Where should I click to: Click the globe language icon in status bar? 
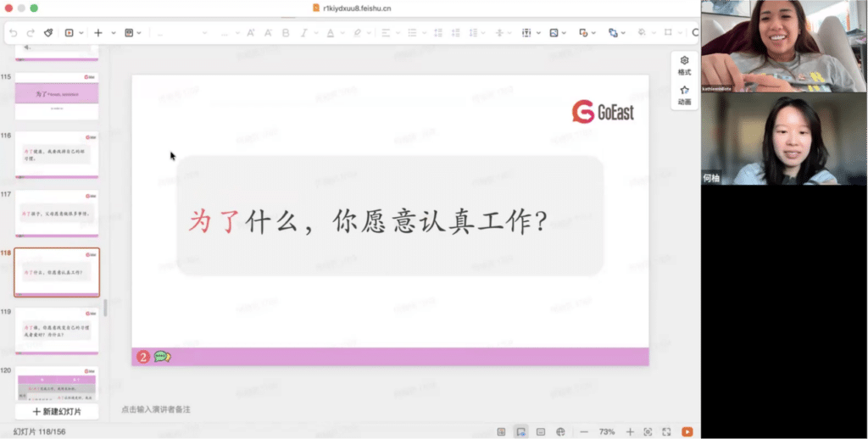560,432
